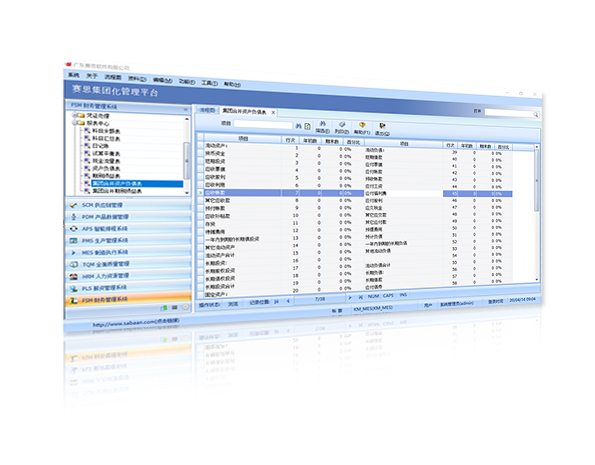Select the 资产负债表 report in the tree
Screen dimensions: 595x465
click(x=107, y=169)
